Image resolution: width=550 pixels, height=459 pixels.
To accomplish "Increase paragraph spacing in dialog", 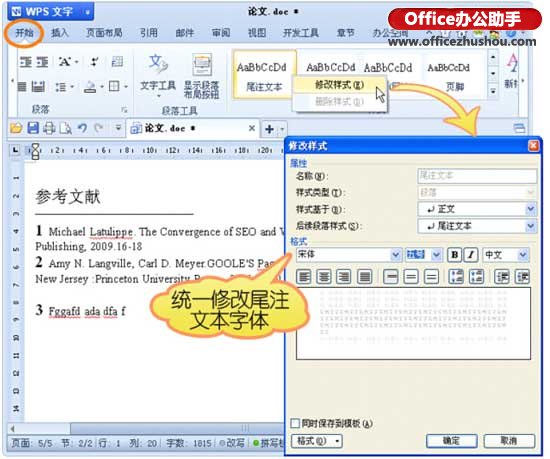I will (x=456, y=277).
